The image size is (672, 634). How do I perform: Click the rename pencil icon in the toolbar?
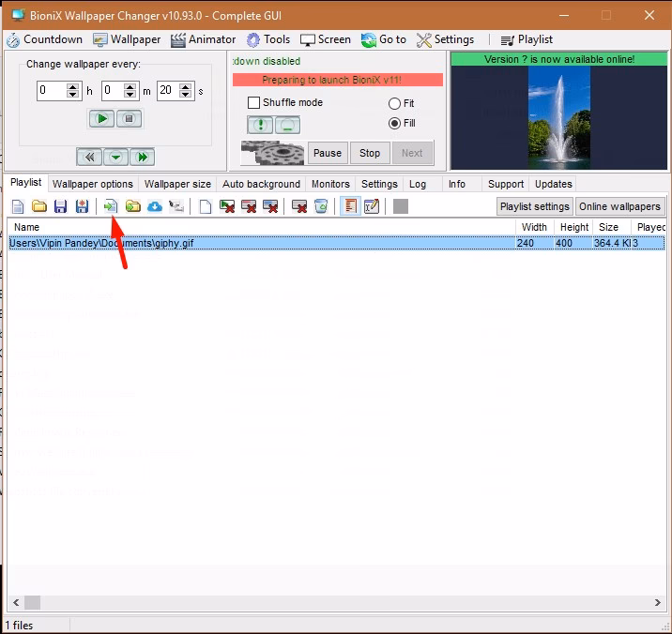point(372,207)
